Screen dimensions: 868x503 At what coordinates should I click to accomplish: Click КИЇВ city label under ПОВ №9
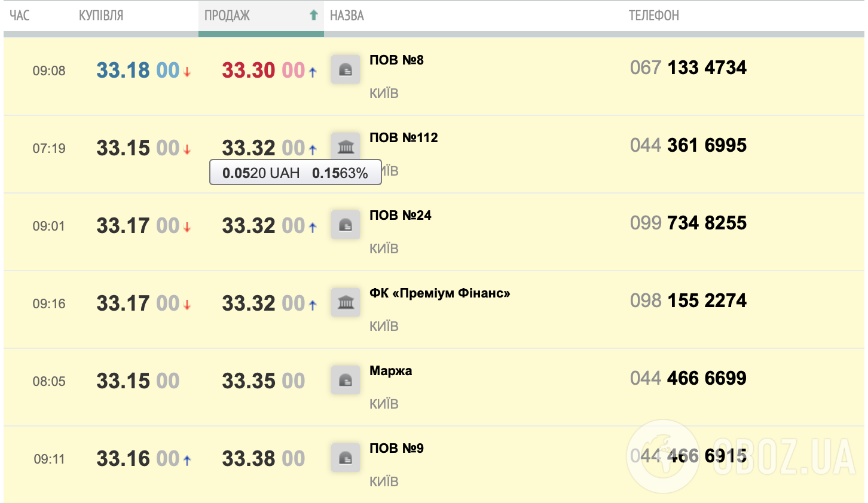coord(384,481)
